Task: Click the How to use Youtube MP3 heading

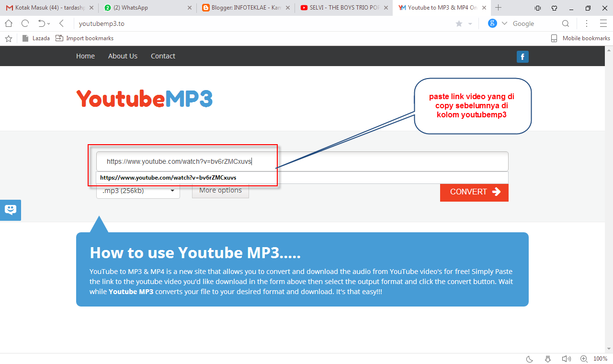Action: 195,252
